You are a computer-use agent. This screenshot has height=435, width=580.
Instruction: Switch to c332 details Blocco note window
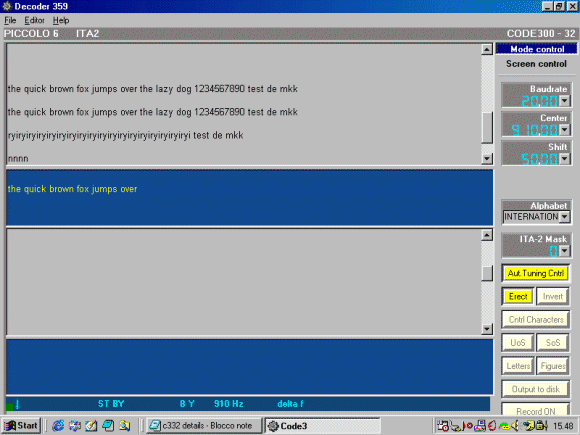coord(204,426)
